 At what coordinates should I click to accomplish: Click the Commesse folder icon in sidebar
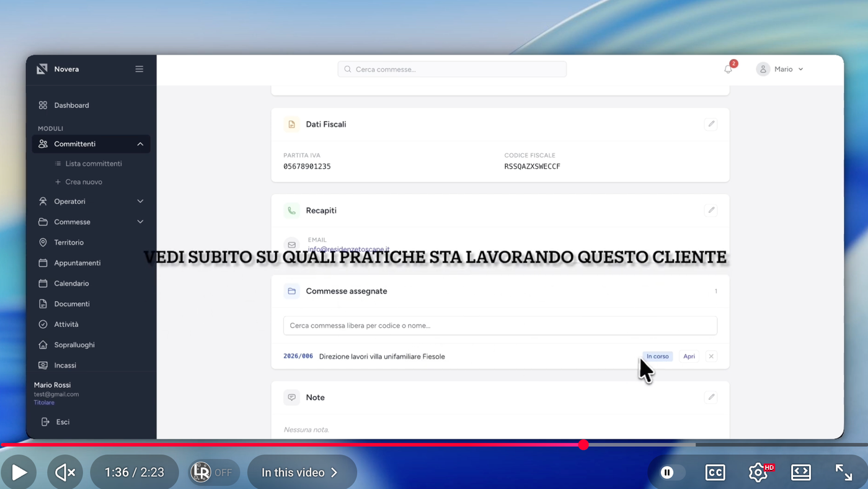click(x=43, y=222)
